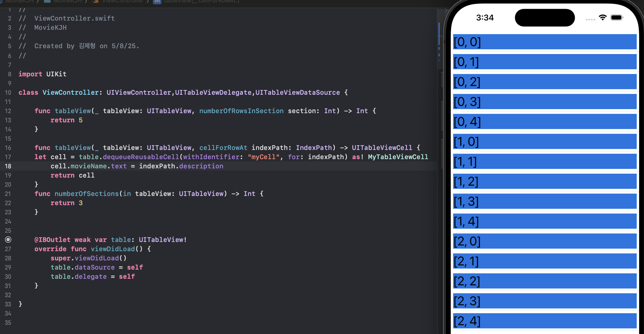Screen dimensions: 644x334
Task: Click the 'dequeueReusableCell' method call
Action: click(x=141, y=157)
